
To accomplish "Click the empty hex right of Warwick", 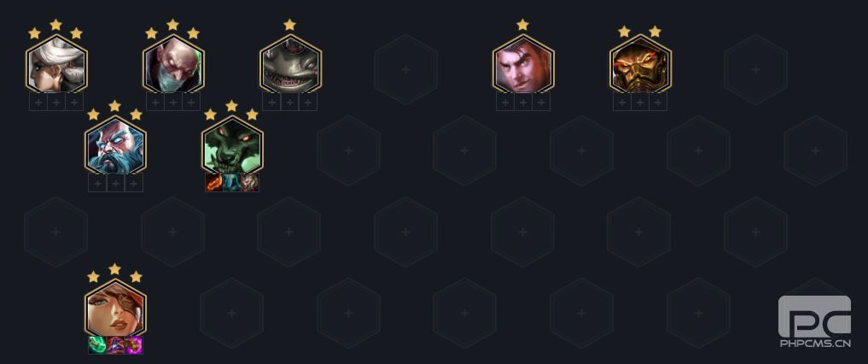I will coord(348,150).
